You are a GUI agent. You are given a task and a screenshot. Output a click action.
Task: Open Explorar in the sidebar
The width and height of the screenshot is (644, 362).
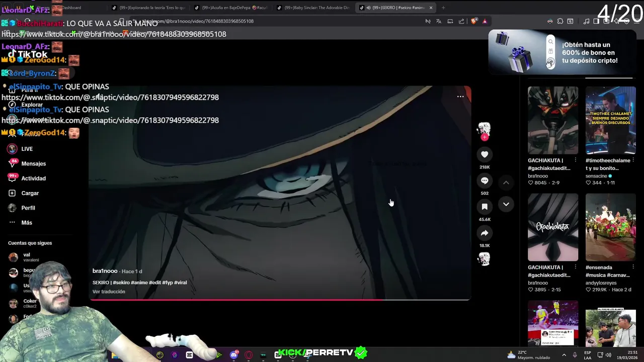pyautogui.click(x=25, y=105)
